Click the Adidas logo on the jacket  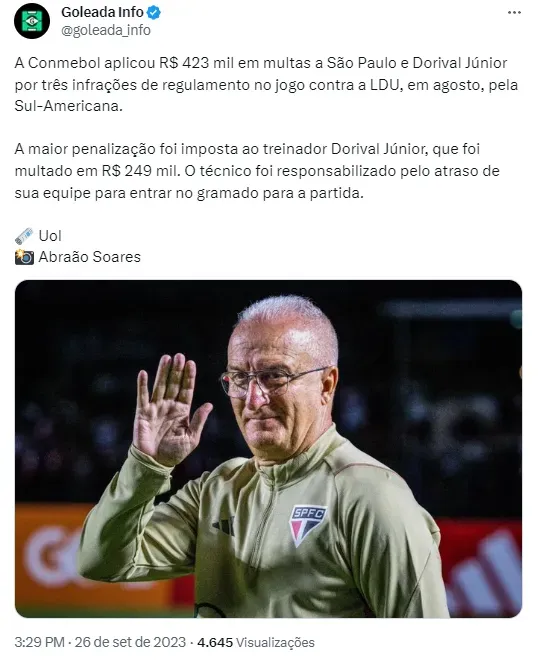point(224,526)
